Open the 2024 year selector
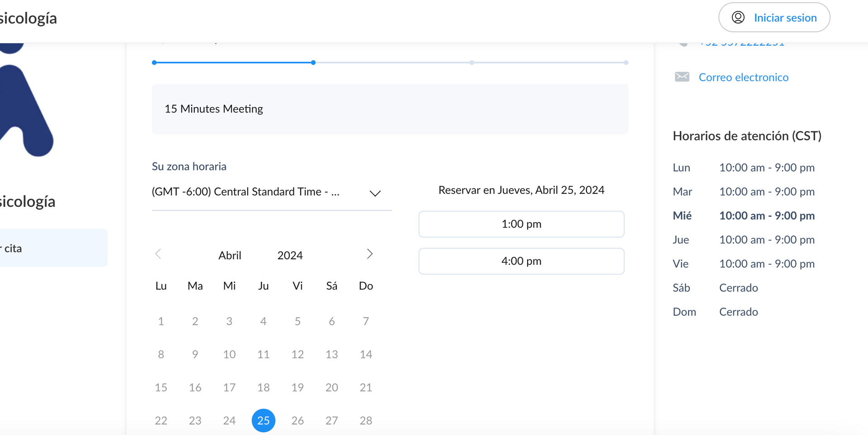Screen dimensions: 868x435 290,255
